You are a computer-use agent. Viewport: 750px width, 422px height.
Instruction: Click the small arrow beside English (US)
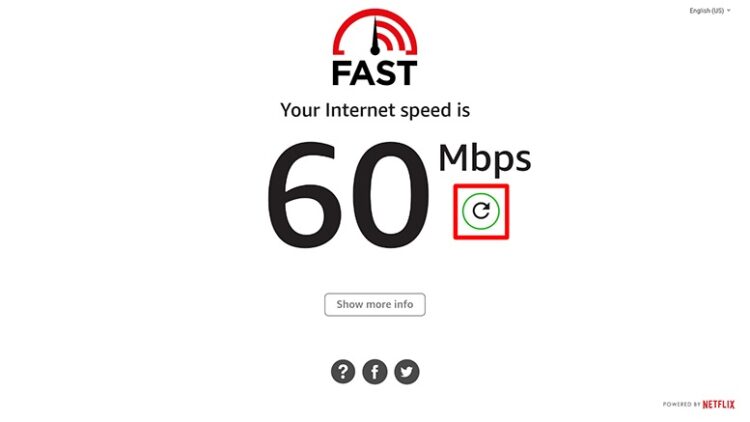click(x=728, y=11)
